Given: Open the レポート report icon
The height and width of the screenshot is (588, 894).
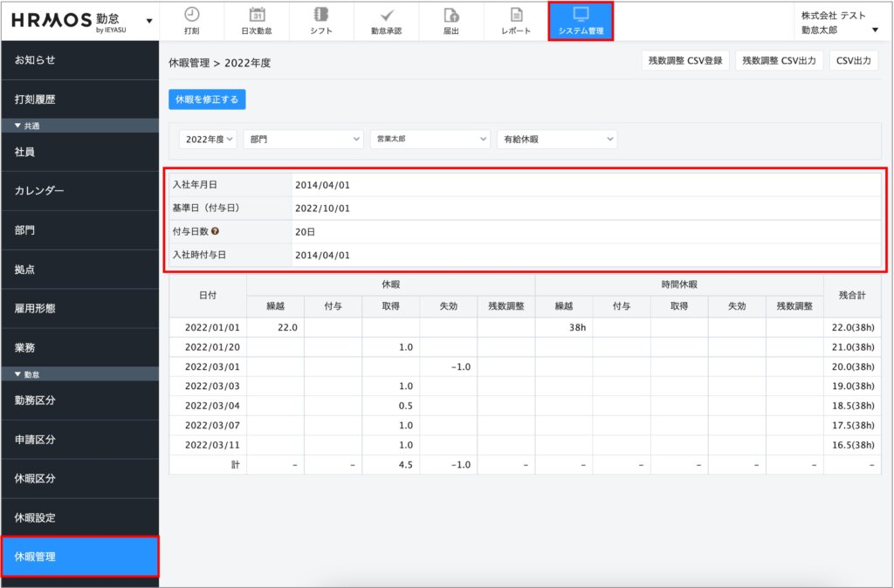Looking at the screenshot, I should click(516, 14).
